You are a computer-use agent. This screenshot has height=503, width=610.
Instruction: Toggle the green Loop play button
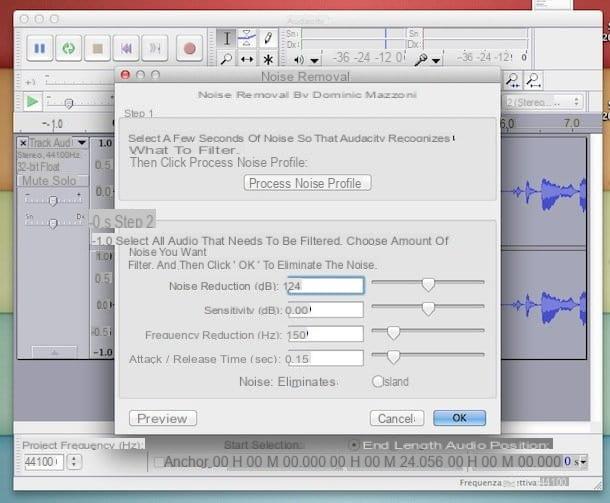[68, 48]
